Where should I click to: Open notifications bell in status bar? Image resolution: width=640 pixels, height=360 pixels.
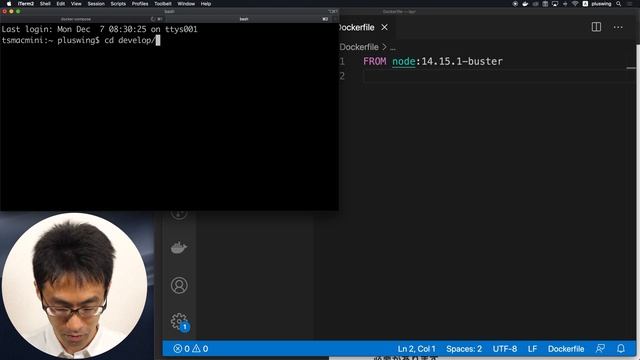[621, 349]
